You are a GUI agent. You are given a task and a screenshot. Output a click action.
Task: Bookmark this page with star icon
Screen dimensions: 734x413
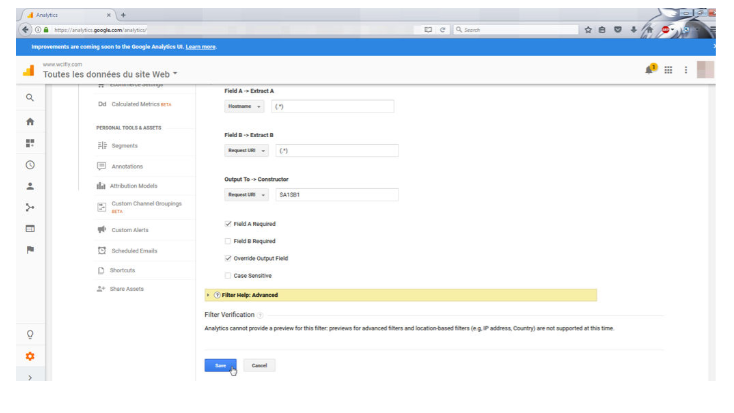pos(588,30)
